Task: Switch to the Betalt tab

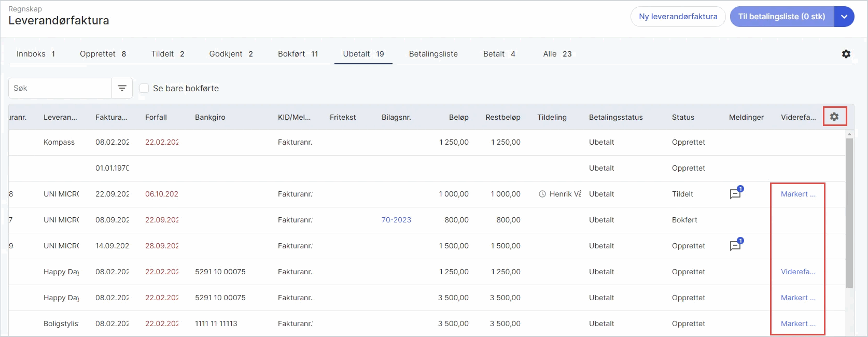Action: (499, 54)
